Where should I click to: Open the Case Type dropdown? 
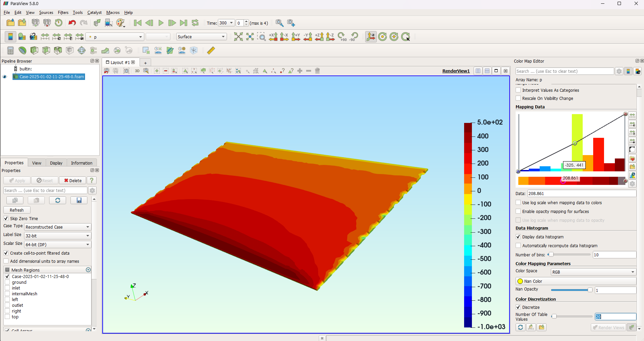pyautogui.click(x=58, y=227)
